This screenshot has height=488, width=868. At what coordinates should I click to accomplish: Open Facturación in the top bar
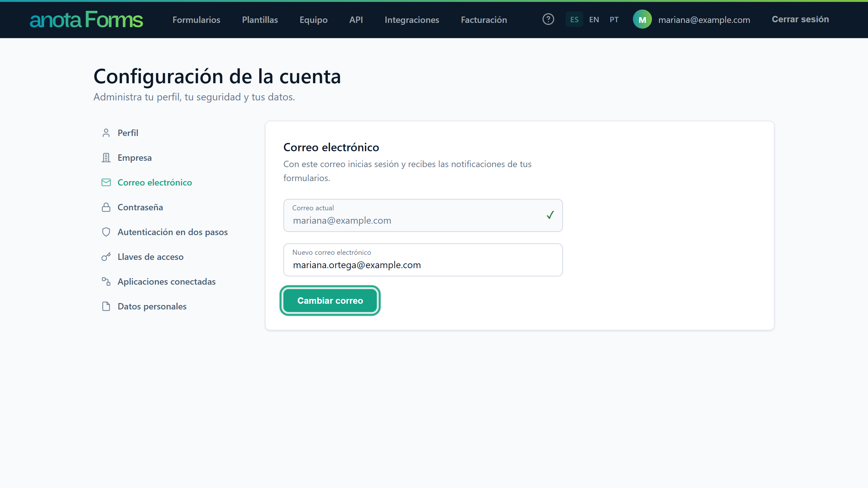[x=484, y=20]
